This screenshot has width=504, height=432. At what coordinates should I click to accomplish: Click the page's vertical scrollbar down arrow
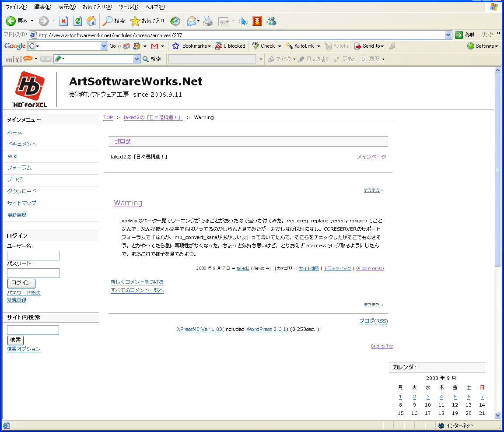pyautogui.click(x=497, y=415)
